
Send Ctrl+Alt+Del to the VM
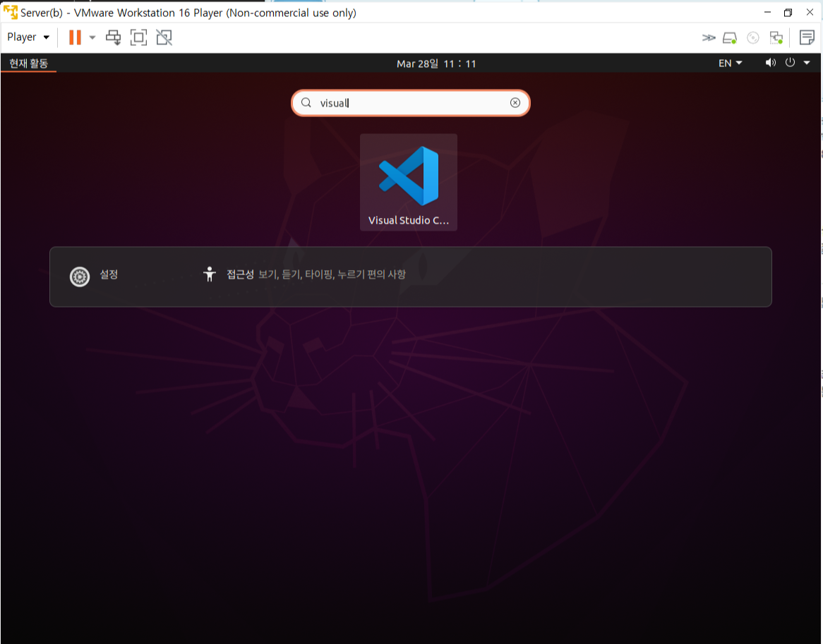tap(113, 37)
